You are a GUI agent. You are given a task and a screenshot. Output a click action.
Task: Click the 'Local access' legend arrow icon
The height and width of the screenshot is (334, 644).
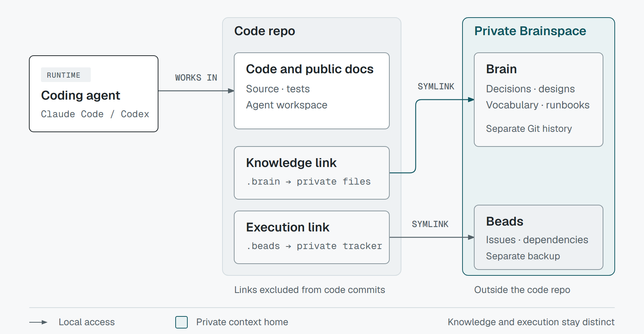click(38, 322)
